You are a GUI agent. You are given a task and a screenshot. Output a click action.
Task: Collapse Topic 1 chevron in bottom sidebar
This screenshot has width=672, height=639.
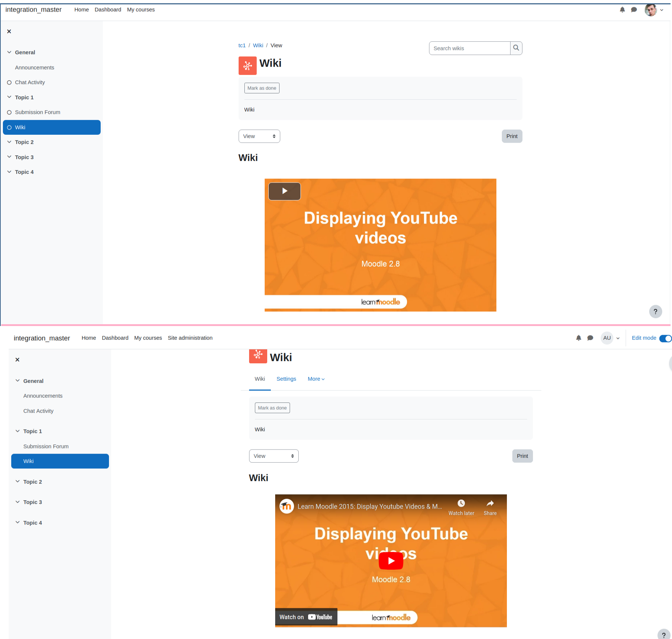(18, 431)
